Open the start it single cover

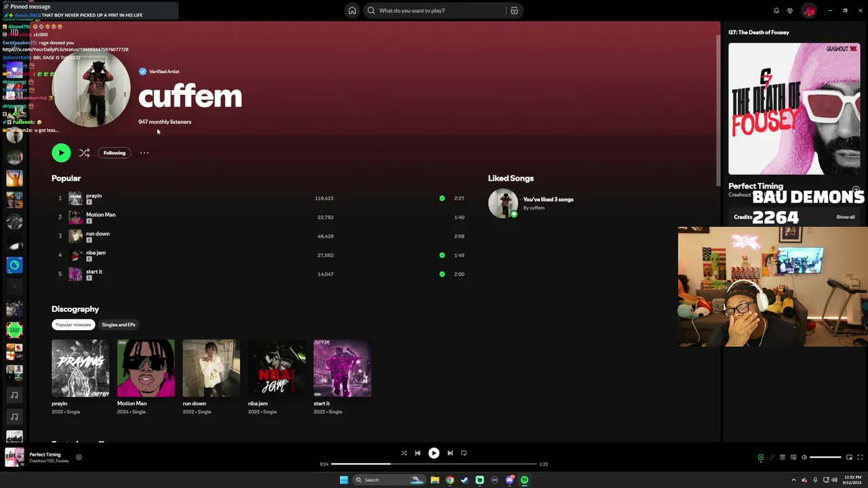342,368
